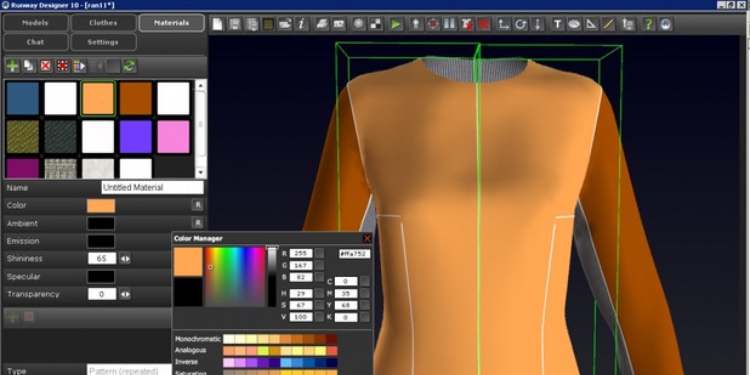750x375 pixels.
Task: Click the downward arrow tool icon
Action: 538,24
